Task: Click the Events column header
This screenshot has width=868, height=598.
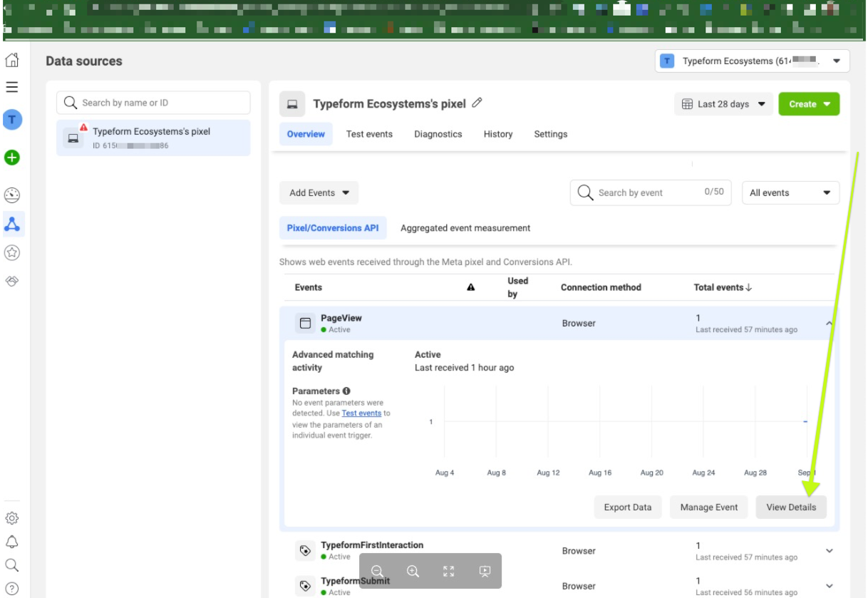Action: (x=309, y=287)
